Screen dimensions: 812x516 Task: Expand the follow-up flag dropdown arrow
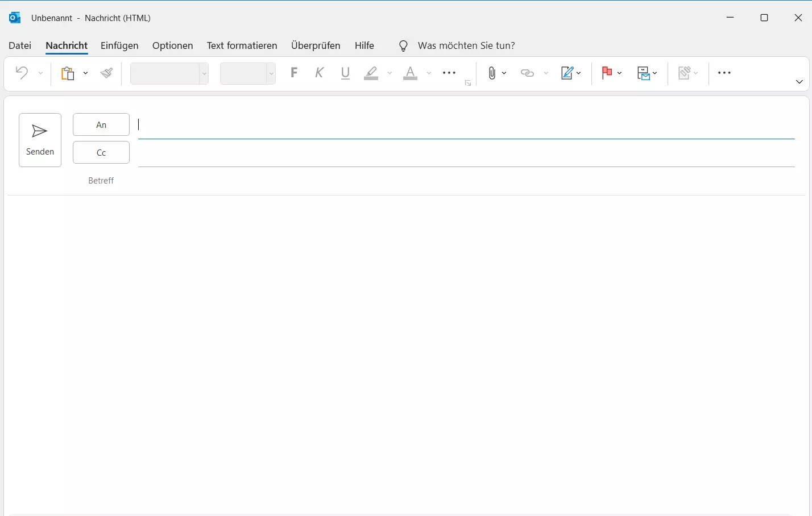[619, 73]
